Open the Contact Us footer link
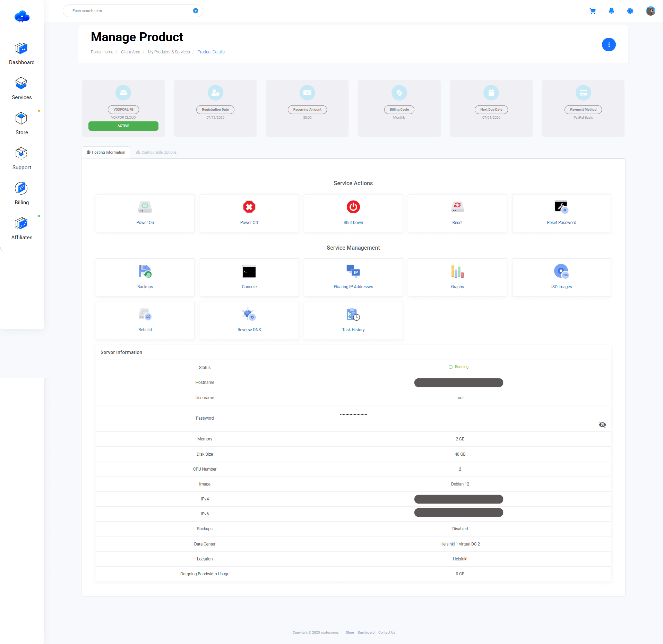The height and width of the screenshot is (644, 663). (x=386, y=632)
